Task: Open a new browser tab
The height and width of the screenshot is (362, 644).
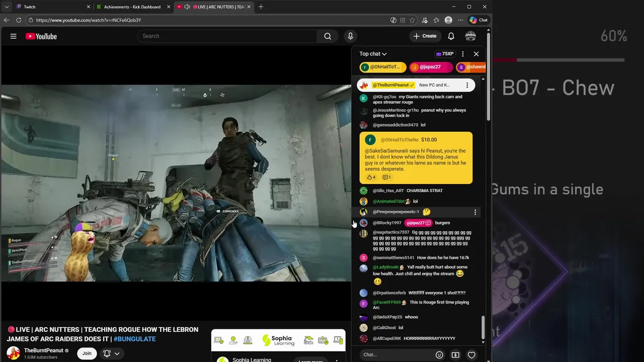Action: 261,7
